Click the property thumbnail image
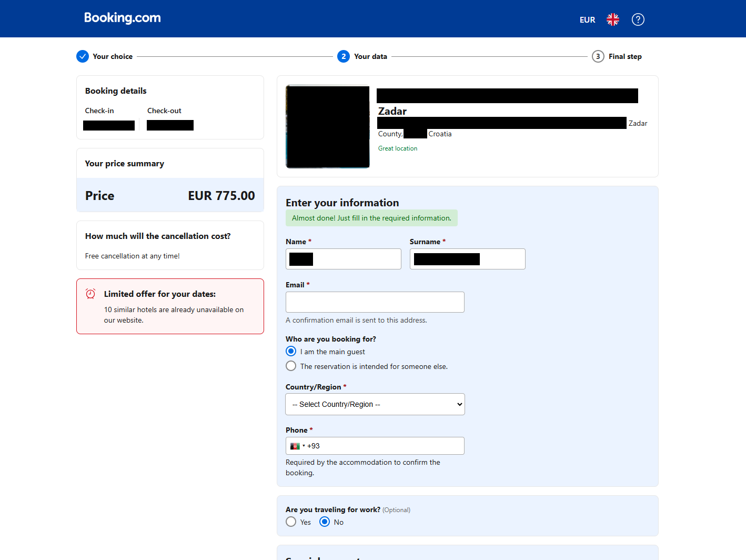This screenshot has height=560, width=746. pos(328,126)
